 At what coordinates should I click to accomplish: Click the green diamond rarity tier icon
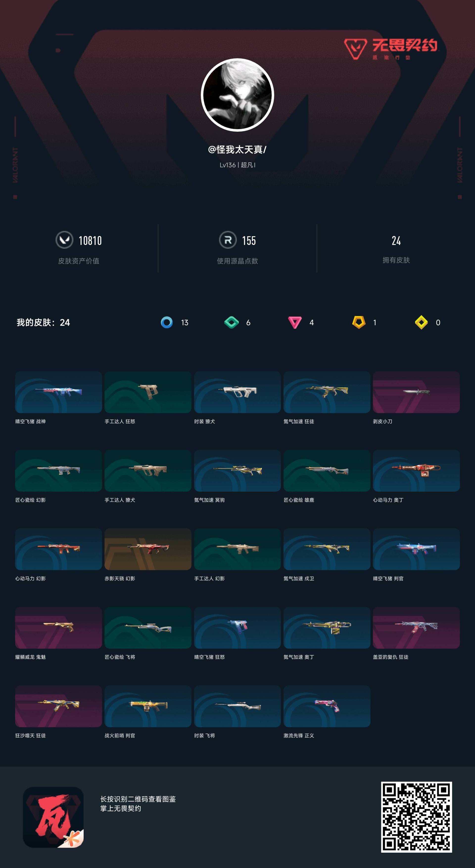[231, 322]
